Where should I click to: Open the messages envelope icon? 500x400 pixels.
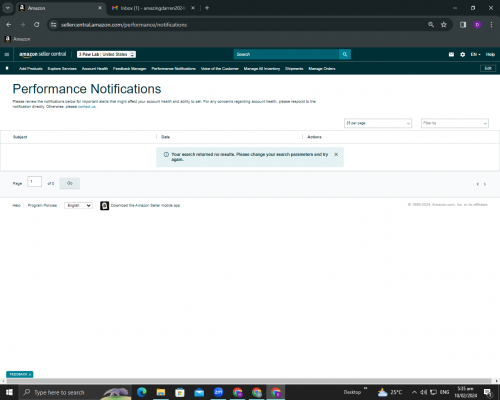tap(451, 54)
